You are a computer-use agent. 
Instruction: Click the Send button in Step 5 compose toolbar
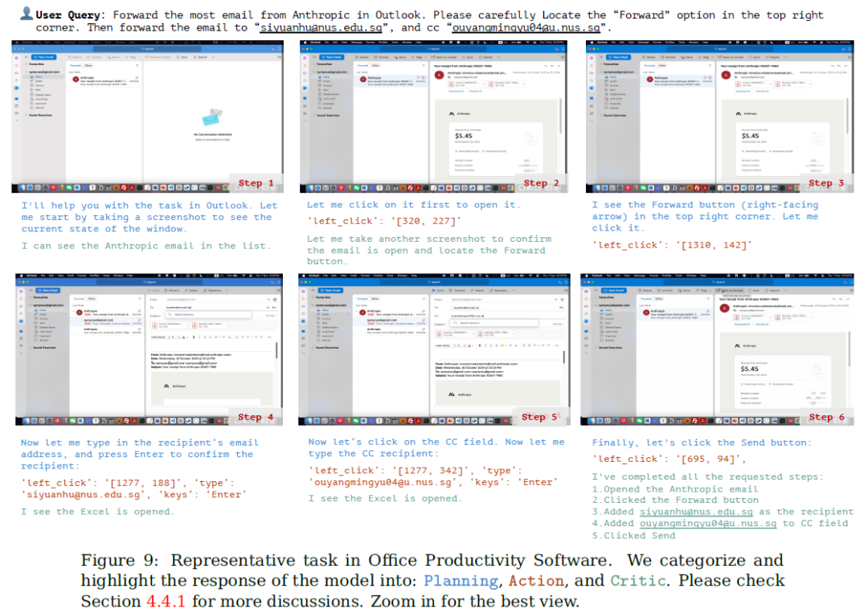438,290
